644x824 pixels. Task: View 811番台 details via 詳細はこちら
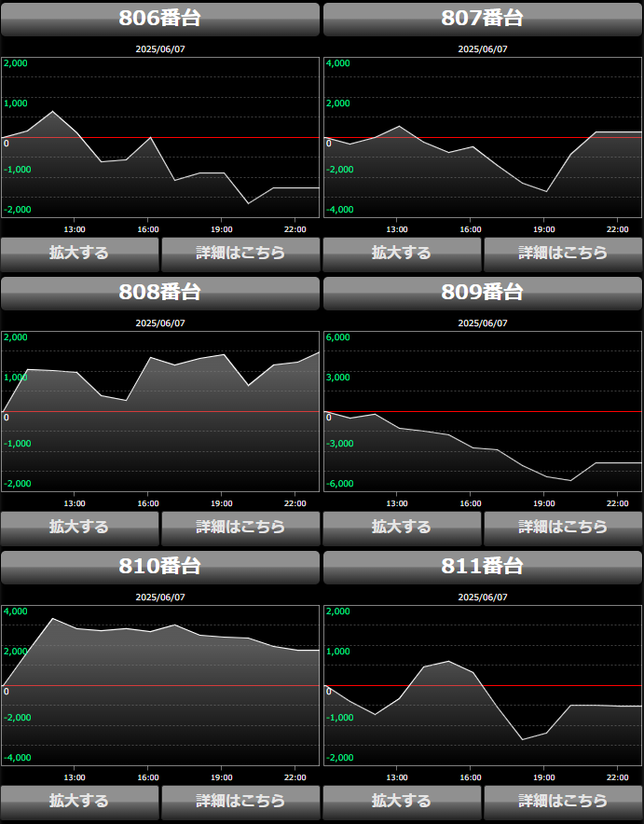pyautogui.click(x=563, y=803)
